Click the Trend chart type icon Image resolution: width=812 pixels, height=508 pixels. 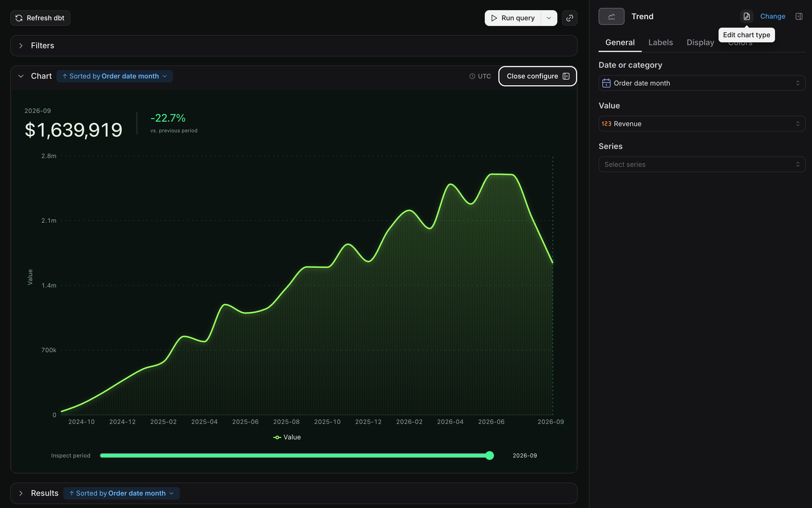pos(611,16)
